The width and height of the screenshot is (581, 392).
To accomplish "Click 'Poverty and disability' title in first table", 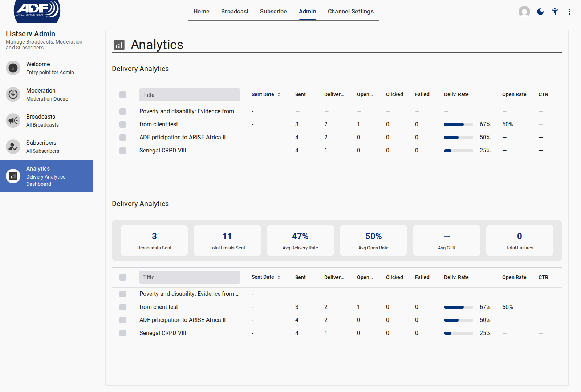I will point(189,111).
